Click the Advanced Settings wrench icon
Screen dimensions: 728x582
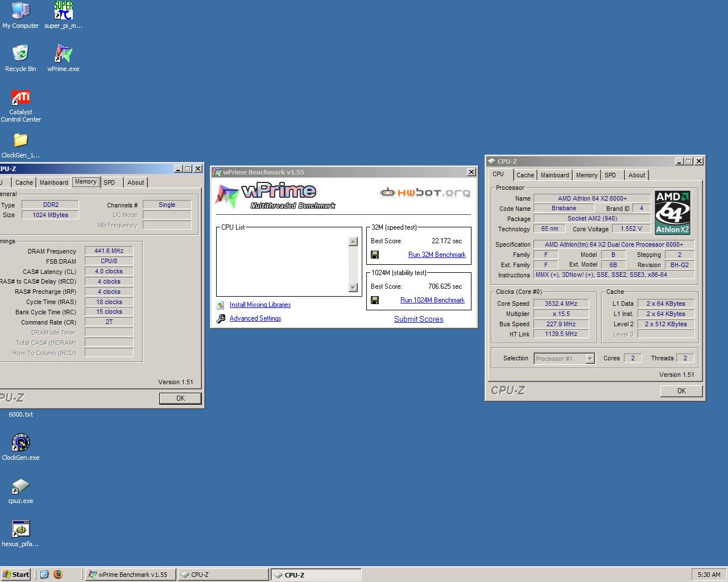coord(221,319)
